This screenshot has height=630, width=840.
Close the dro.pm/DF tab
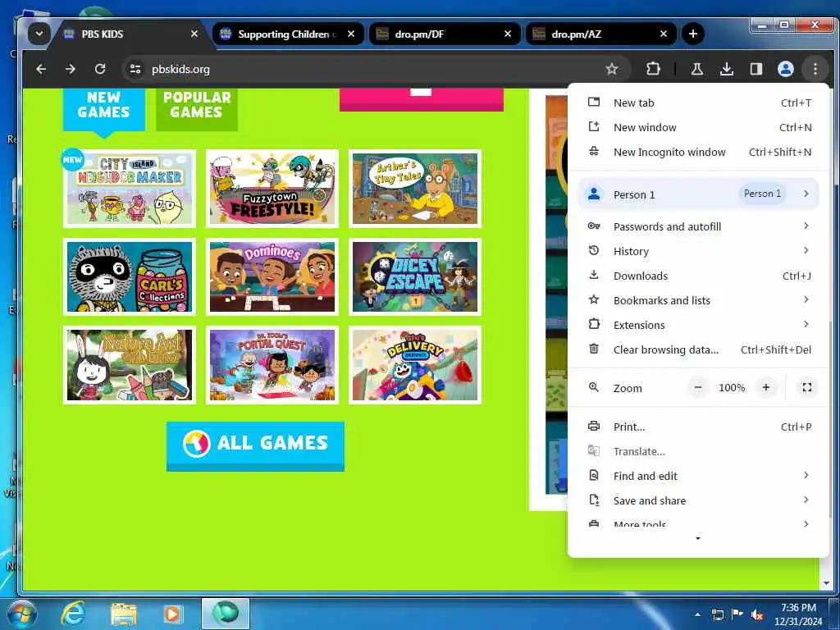[507, 34]
